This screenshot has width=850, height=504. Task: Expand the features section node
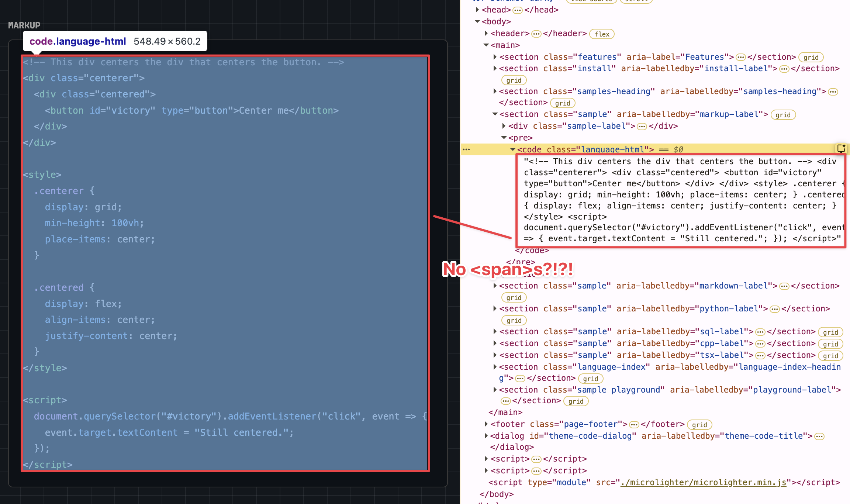[495, 57]
